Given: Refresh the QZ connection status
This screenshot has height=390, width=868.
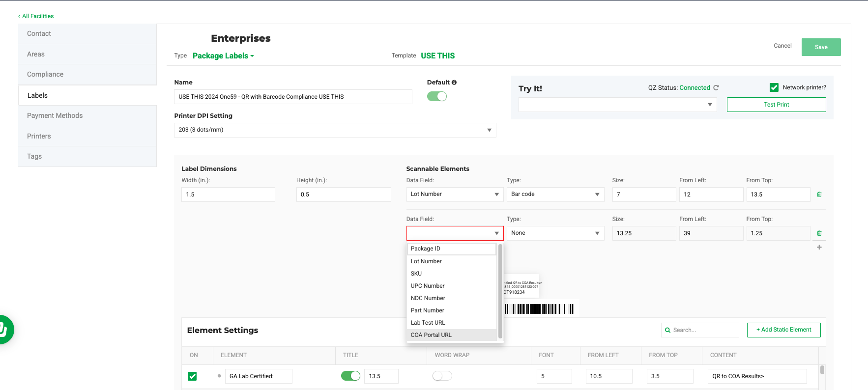Looking at the screenshot, I should 716,88.
